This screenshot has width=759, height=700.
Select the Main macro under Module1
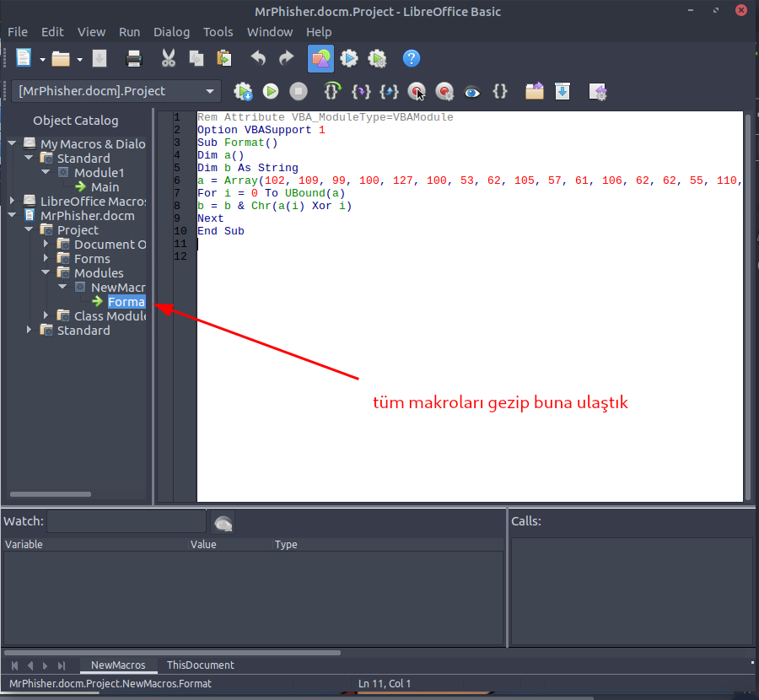(x=105, y=186)
